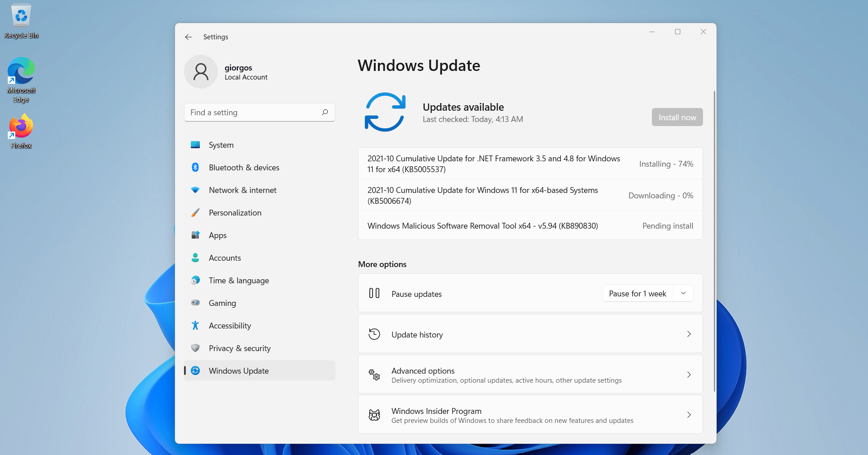868x455 pixels.
Task: Click the Network wifi icon
Action: pyautogui.click(x=195, y=190)
